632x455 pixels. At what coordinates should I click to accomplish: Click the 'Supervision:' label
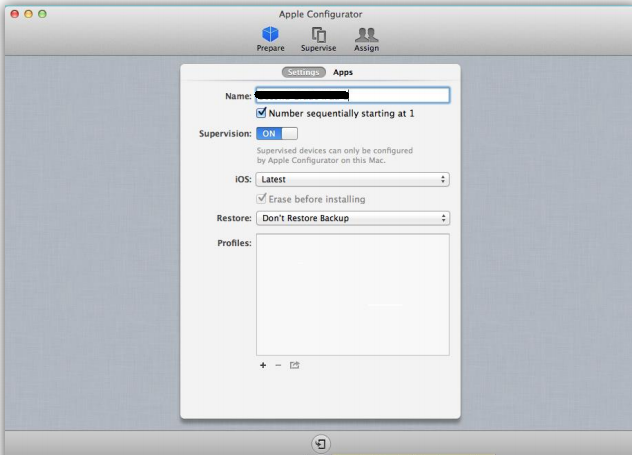[x=225, y=133]
